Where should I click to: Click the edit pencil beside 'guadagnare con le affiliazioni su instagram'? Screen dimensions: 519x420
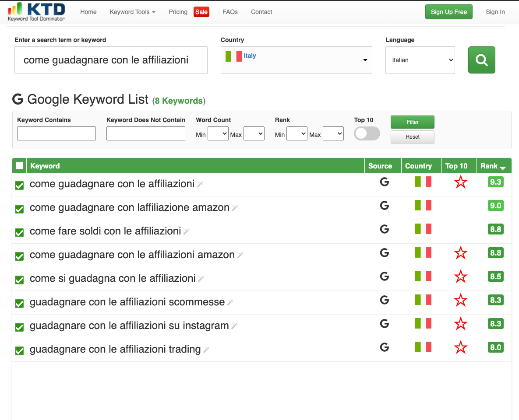tap(234, 326)
